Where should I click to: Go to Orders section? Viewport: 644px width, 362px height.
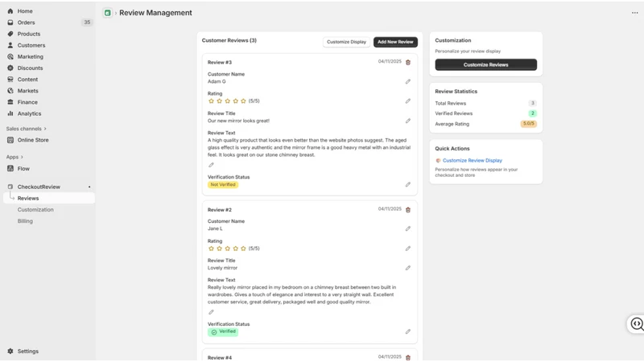(26, 23)
